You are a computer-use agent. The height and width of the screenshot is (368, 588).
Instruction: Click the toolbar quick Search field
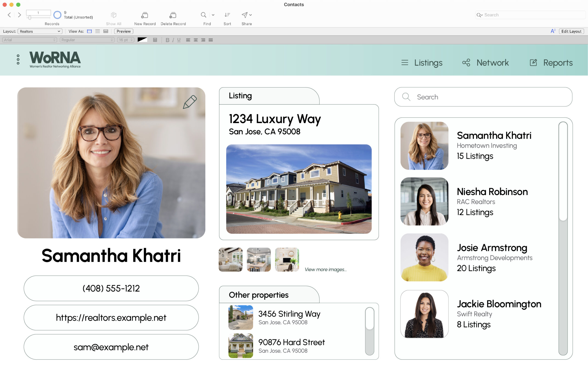(530, 15)
